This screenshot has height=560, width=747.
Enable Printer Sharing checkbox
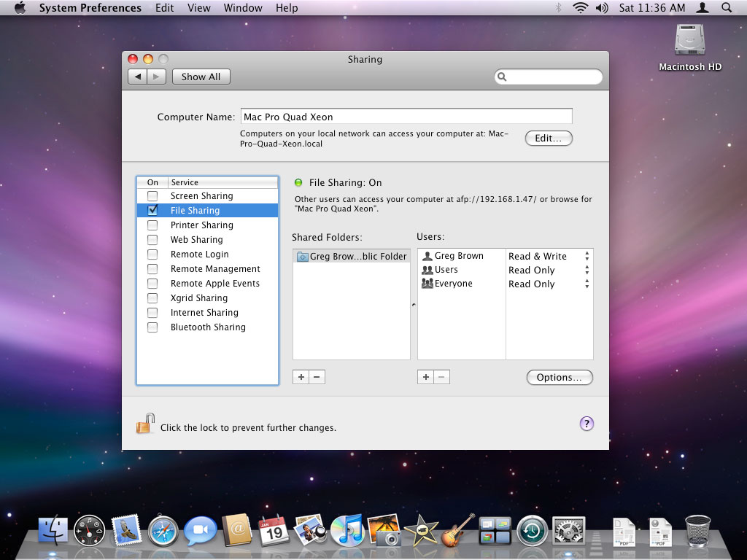pos(152,225)
